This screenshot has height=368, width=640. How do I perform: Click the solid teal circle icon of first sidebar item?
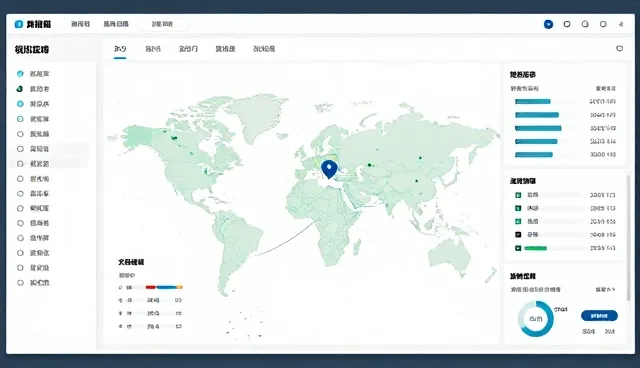point(20,74)
